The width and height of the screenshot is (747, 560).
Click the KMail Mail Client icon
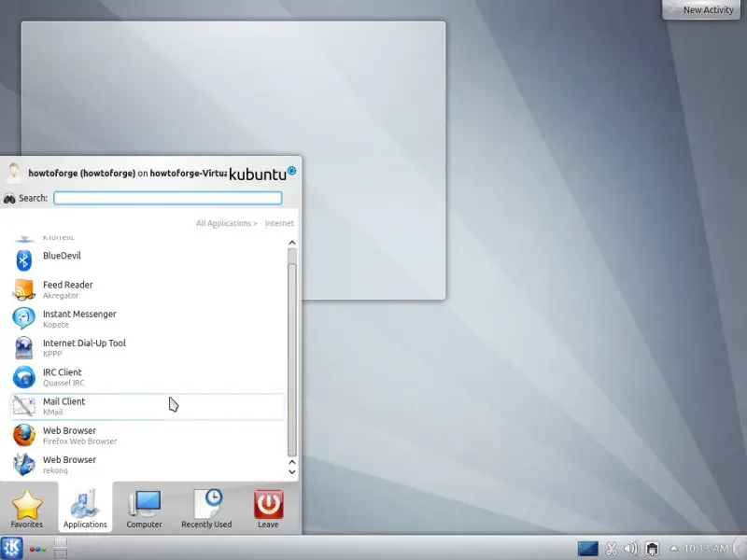point(24,406)
